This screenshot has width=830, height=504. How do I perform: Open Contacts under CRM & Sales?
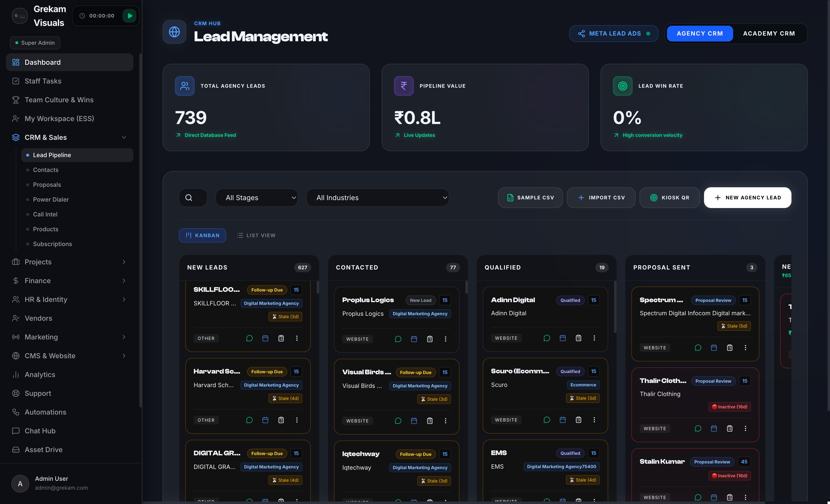pyautogui.click(x=77, y=170)
